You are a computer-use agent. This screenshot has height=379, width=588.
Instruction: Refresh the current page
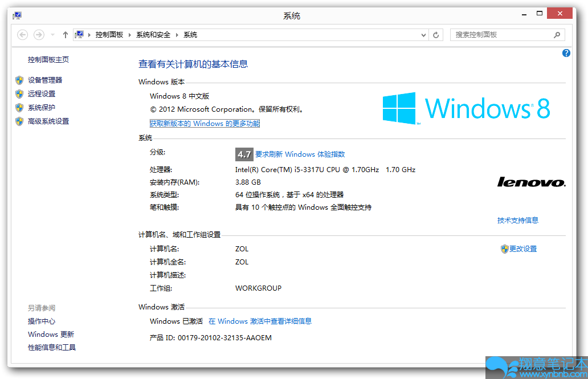pyautogui.click(x=436, y=35)
